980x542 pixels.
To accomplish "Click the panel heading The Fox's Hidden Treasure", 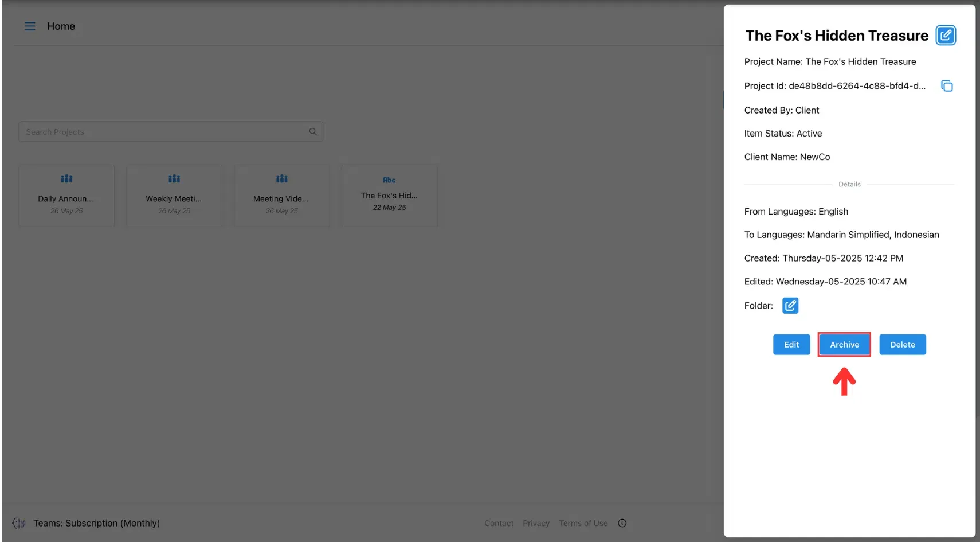I will click(837, 36).
